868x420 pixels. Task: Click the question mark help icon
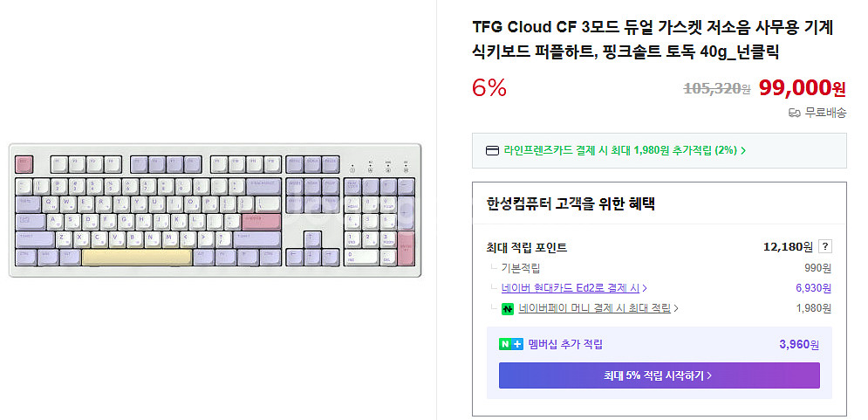coord(825,247)
